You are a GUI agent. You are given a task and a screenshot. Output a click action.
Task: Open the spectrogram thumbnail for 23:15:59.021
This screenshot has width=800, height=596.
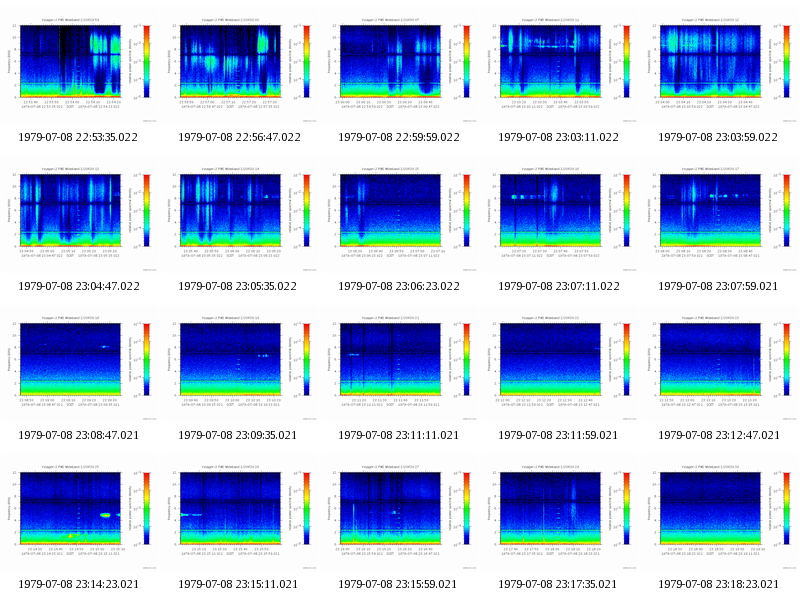coord(399,513)
